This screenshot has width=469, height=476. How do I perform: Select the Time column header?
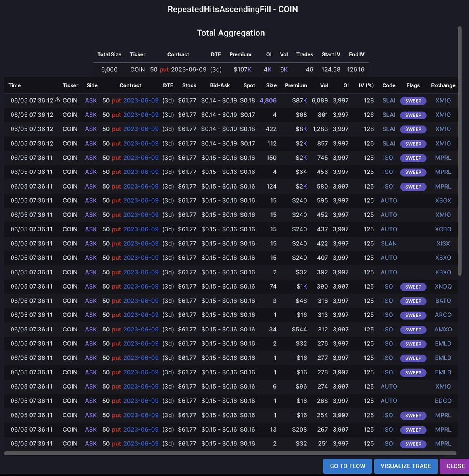click(x=15, y=85)
